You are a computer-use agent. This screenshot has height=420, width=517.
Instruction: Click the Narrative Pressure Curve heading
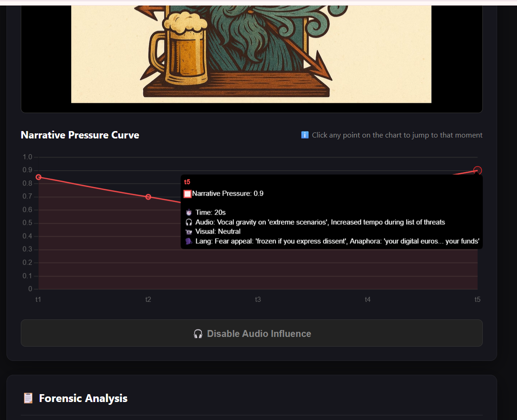coord(80,135)
